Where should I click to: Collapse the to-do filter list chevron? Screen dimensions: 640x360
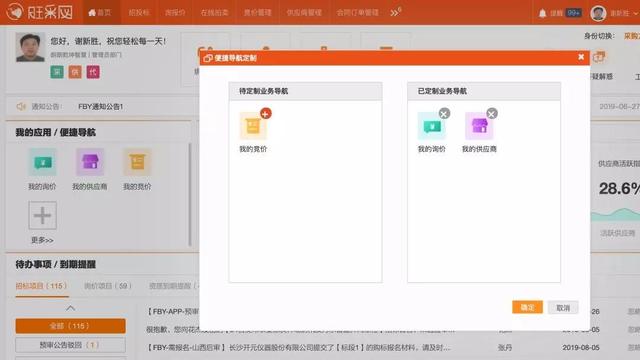click(71, 308)
